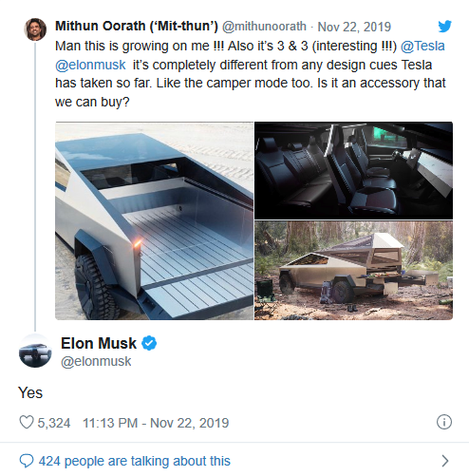View the Cybertruck interior seats photo
The width and height of the screenshot is (469, 476).
click(353, 171)
